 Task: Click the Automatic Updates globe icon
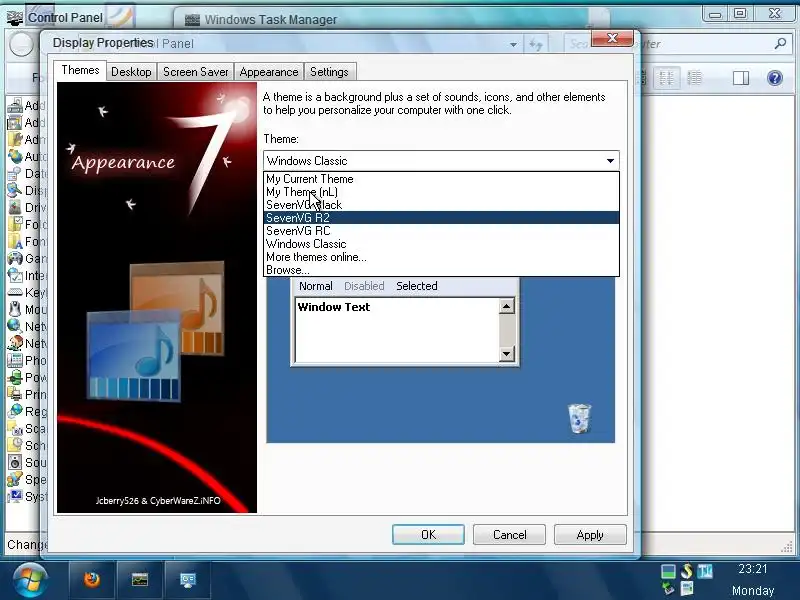click(15, 156)
